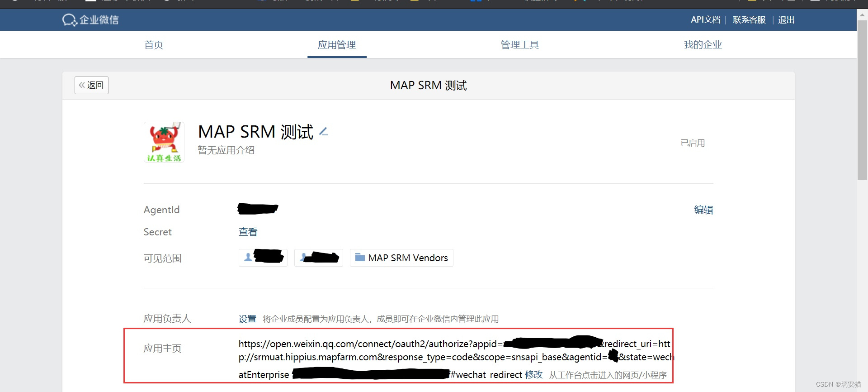Click the 返回 back button
This screenshot has width=868, height=392.
click(91, 85)
